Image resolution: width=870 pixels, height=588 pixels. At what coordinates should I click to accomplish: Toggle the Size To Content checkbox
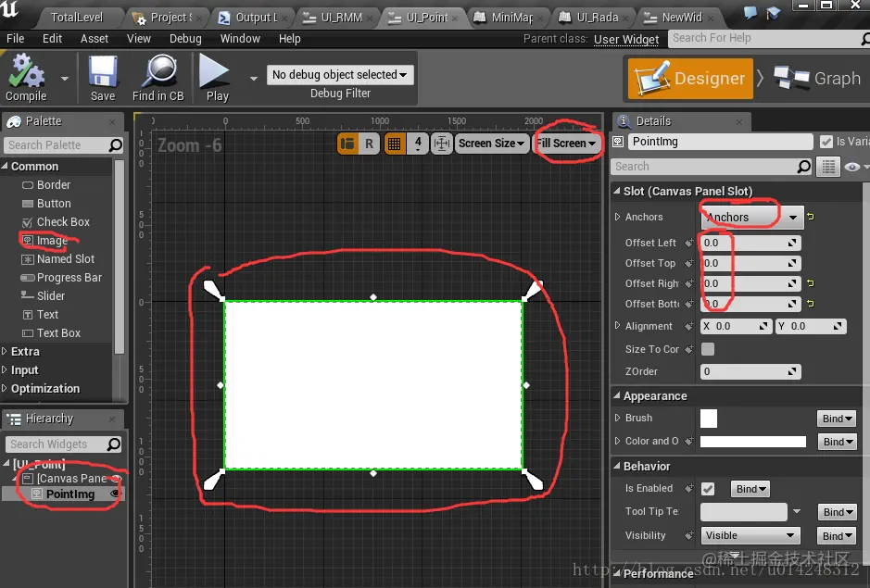708,349
